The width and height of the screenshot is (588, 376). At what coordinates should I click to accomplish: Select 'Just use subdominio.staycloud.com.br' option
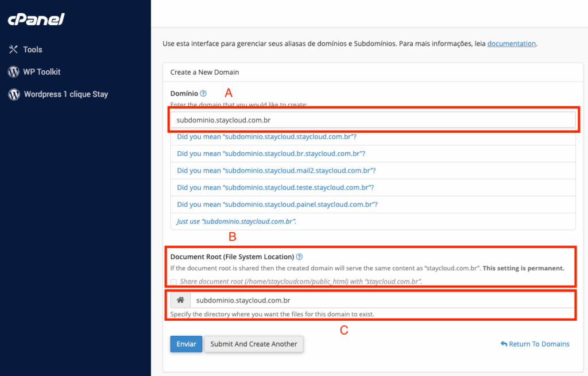(x=237, y=221)
